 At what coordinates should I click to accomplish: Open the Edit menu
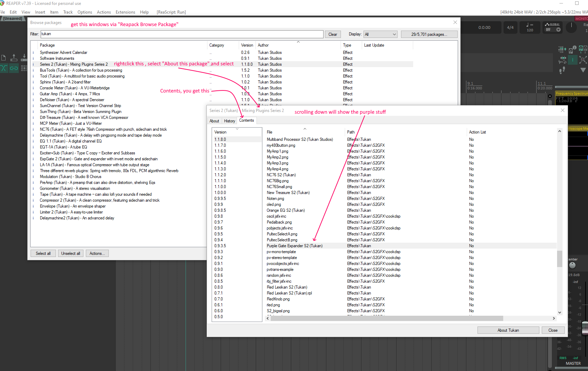(x=13, y=12)
